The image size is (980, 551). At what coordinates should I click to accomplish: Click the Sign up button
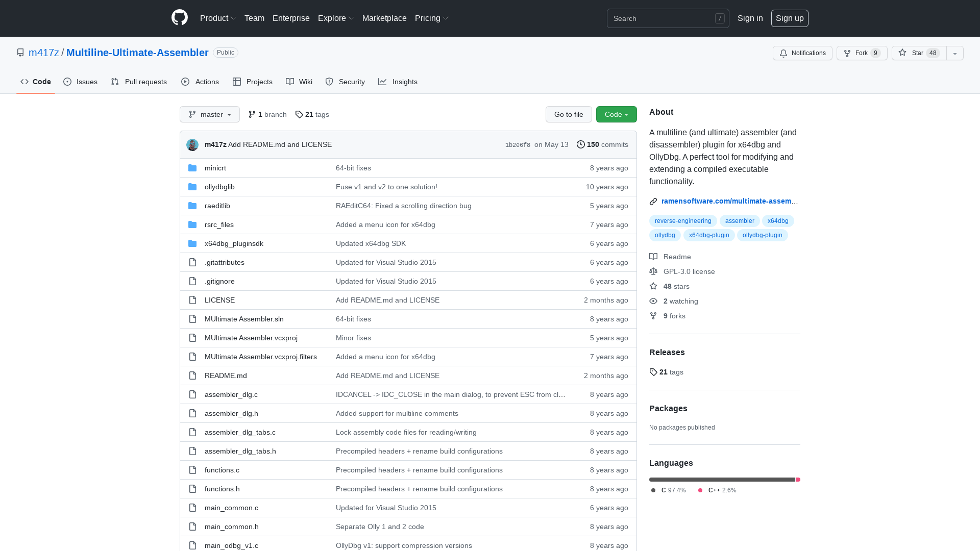pyautogui.click(x=790, y=18)
